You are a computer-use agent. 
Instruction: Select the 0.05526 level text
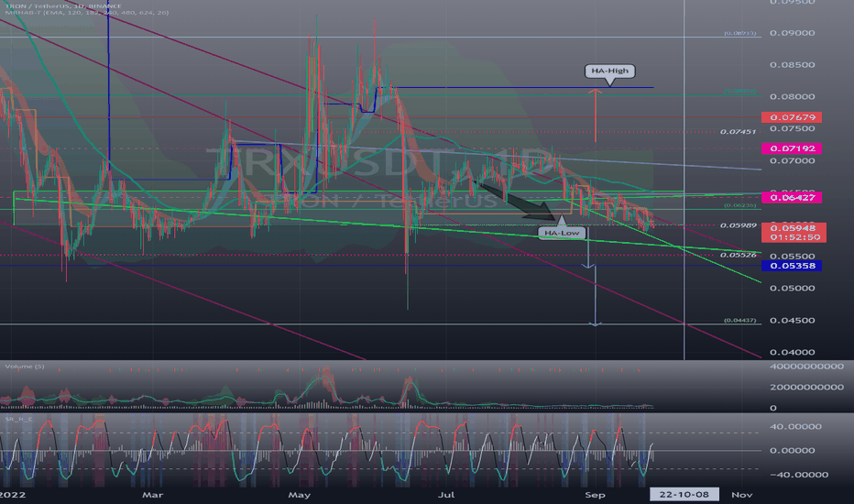point(738,255)
